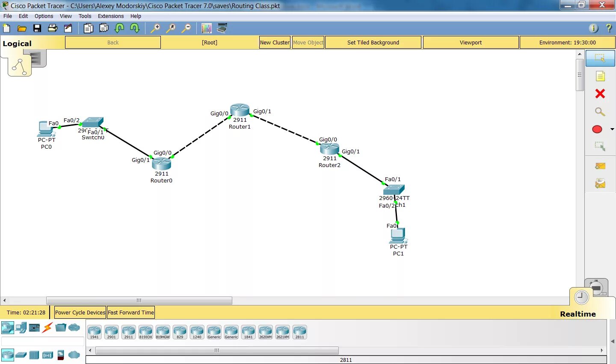Viewport: 616px width, 364px height.
Task: Undo the last action with the green arrow
Action: [x=119, y=29]
